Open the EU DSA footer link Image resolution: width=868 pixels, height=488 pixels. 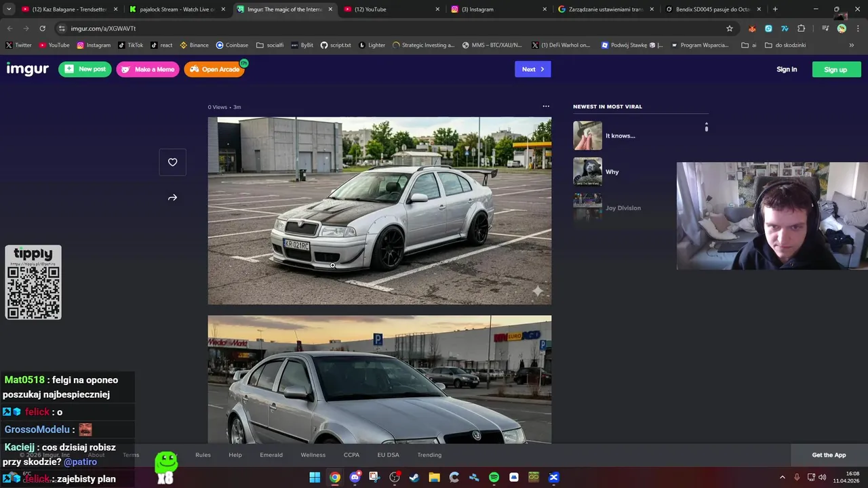coord(388,455)
